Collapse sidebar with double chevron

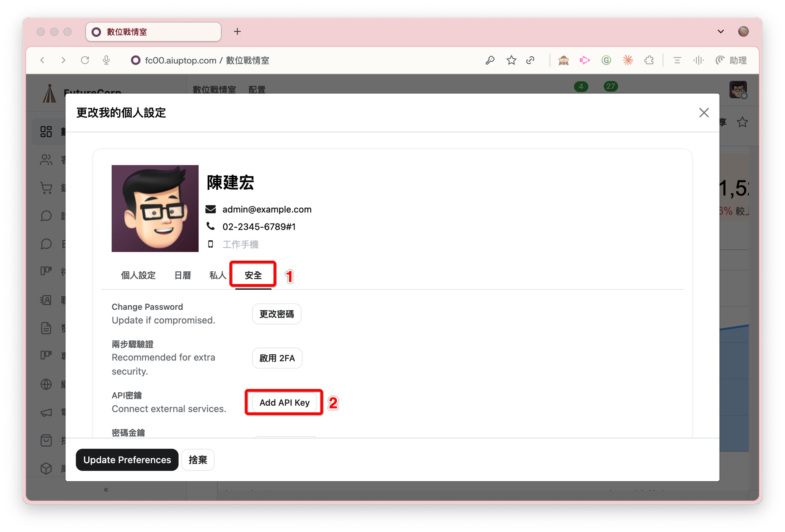[106, 490]
